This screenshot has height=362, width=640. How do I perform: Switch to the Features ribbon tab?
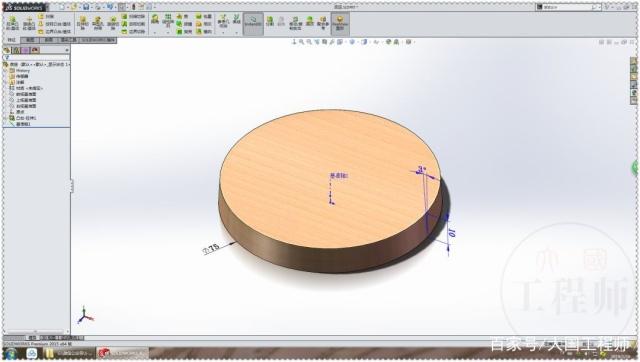pos(11,40)
